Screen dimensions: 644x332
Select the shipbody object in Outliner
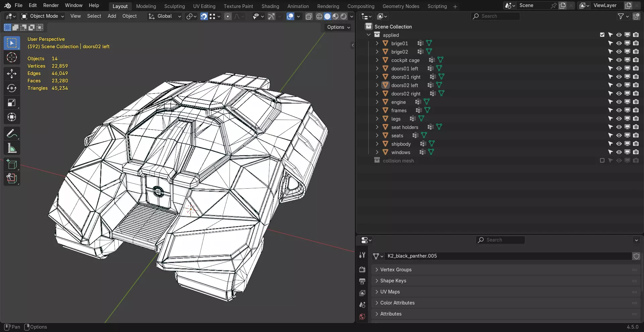tap(401, 144)
